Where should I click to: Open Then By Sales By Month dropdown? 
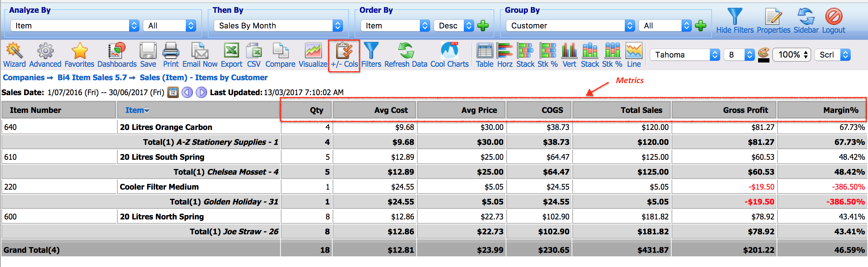[278, 26]
